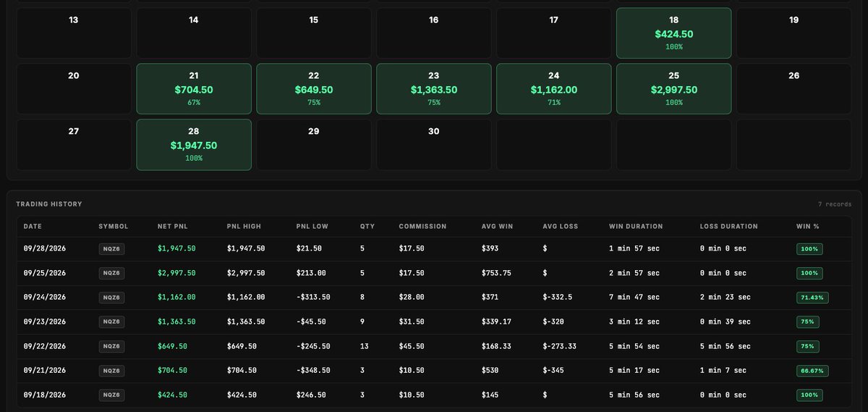868x412 pixels.
Task: Click the 09/25/2026 date cell
Action: (x=45, y=273)
